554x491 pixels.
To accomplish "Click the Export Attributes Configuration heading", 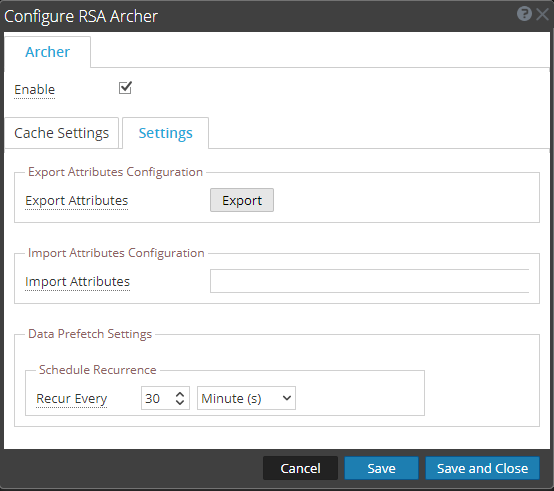I will click(x=116, y=172).
